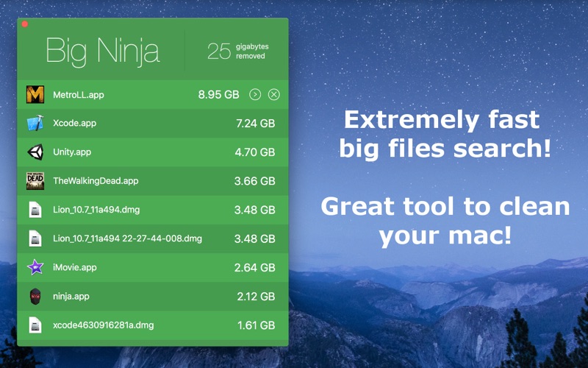Select the Unity.app file name
The image size is (588, 368).
(x=72, y=152)
